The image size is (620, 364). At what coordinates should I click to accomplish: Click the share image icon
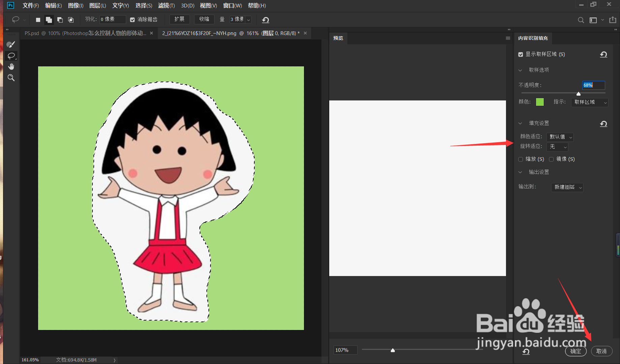(613, 20)
